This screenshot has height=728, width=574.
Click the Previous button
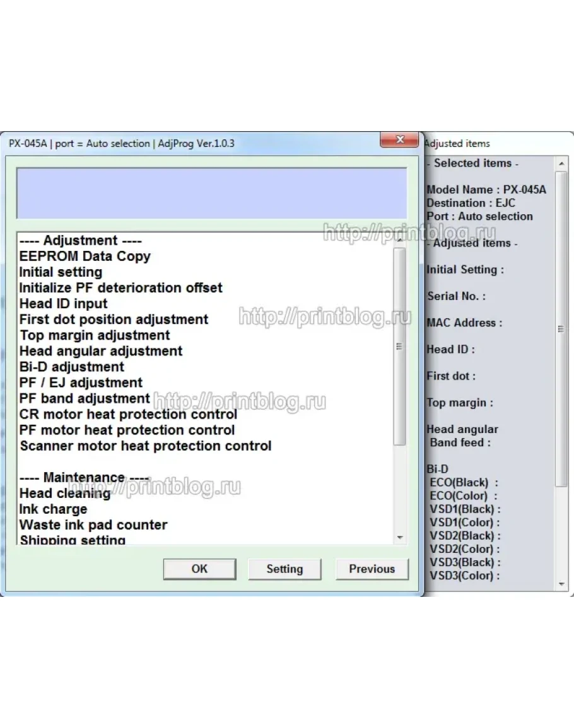coord(372,569)
